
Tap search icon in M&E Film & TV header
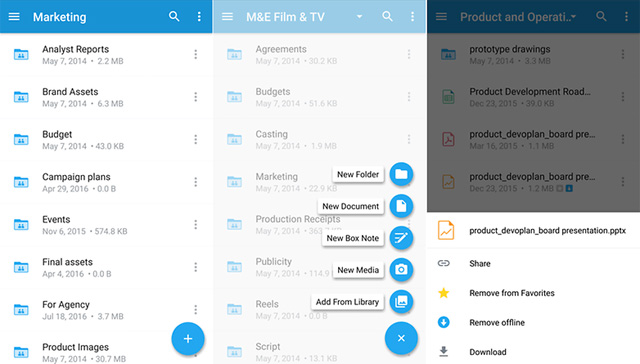coord(387,16)
